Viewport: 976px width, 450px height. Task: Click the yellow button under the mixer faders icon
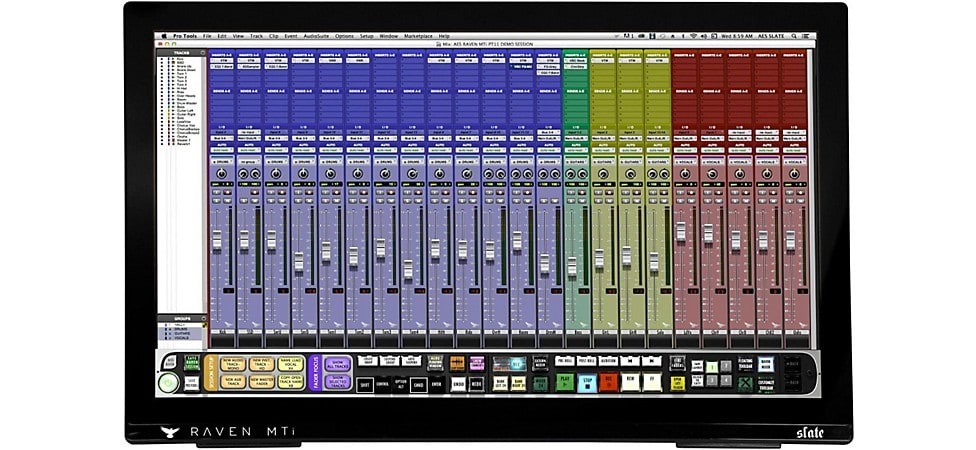coord(678,383)
